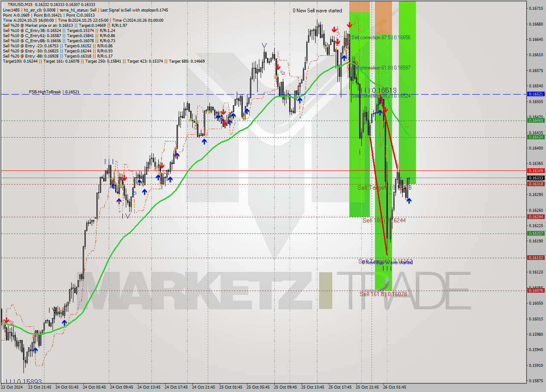Select the 'Sell %10 @ Entry -23: 0.16753' line
Screen dimensions: 546x392
coord(58,46)
